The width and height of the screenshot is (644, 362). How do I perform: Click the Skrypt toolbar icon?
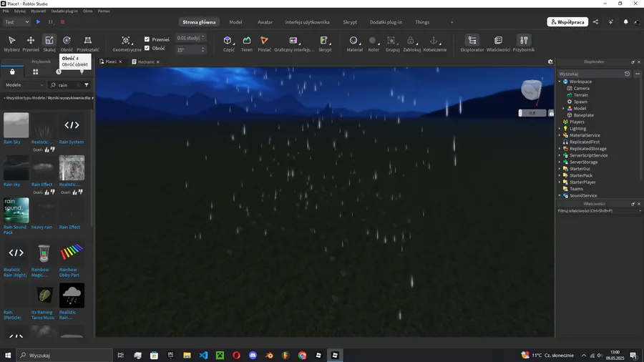coord(324,43)
